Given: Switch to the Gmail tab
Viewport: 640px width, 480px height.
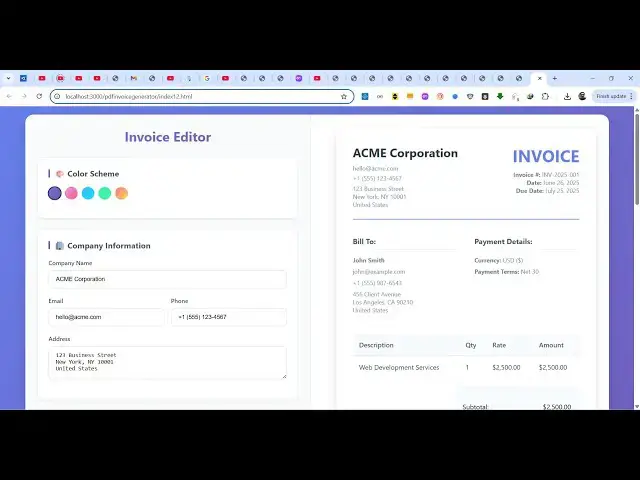Looking at the screenshot, I should tap(133, 78).
